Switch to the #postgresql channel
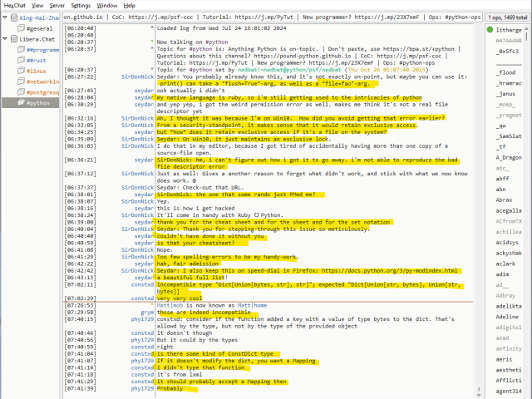The image size is (532, 399). (42, 92)
